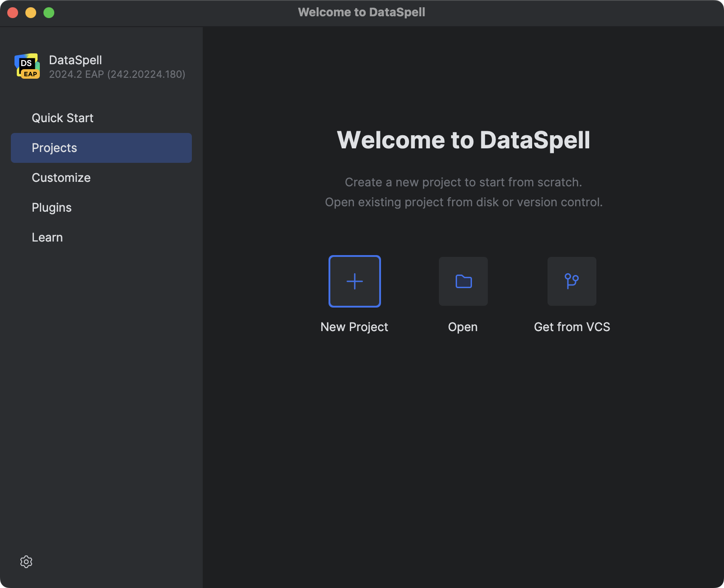Screen dimensions: 724x588
Task: Open the settings gear in bottom left
Action: pyautogui.click(x=26, y=562)
